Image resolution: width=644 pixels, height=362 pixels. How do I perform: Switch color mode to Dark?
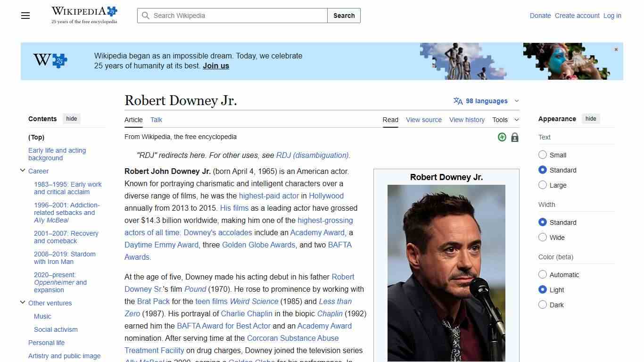pyautogui.click(x=543, y=305)
